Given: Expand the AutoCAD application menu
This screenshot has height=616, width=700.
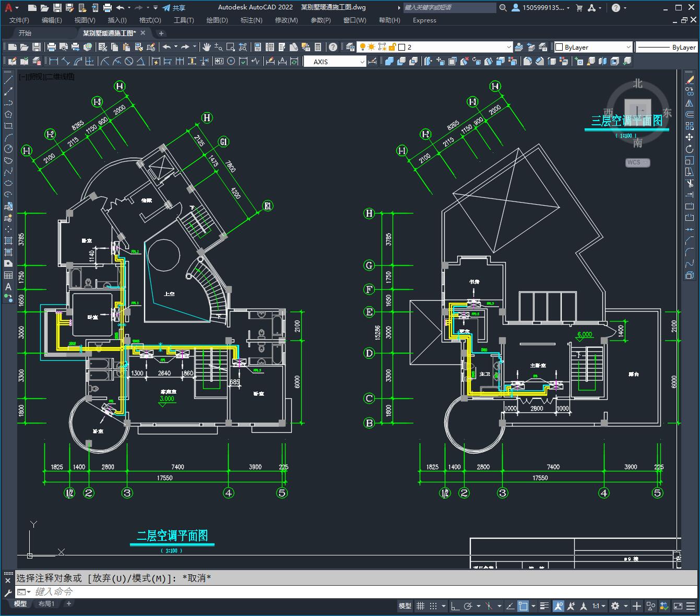Looking at the screenshot, I should pos(11,8).
